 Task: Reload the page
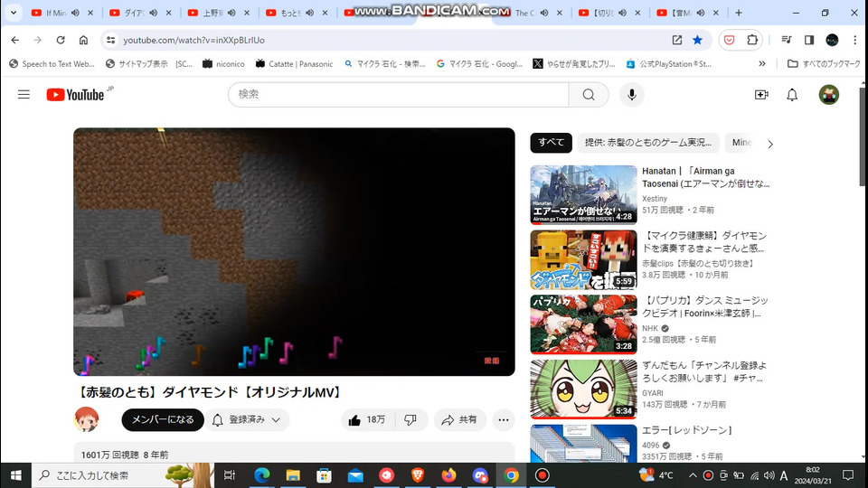click(61, 40)
